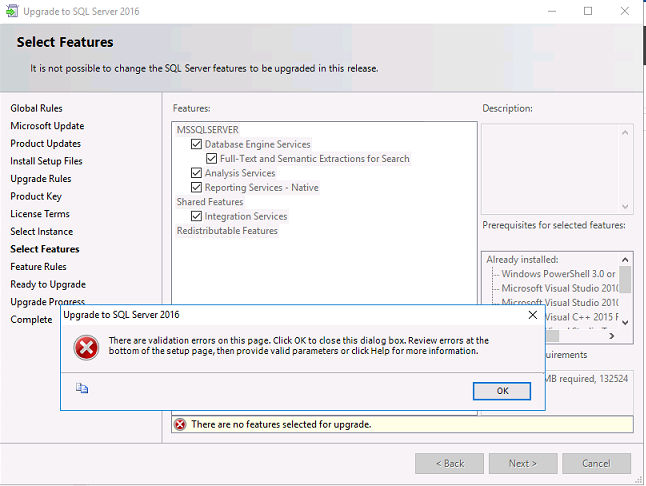The width and height of the screenshot is (646, 486).
Task: Close the Upgrade to SQL Server 2016 window
Action: (625, 11)
